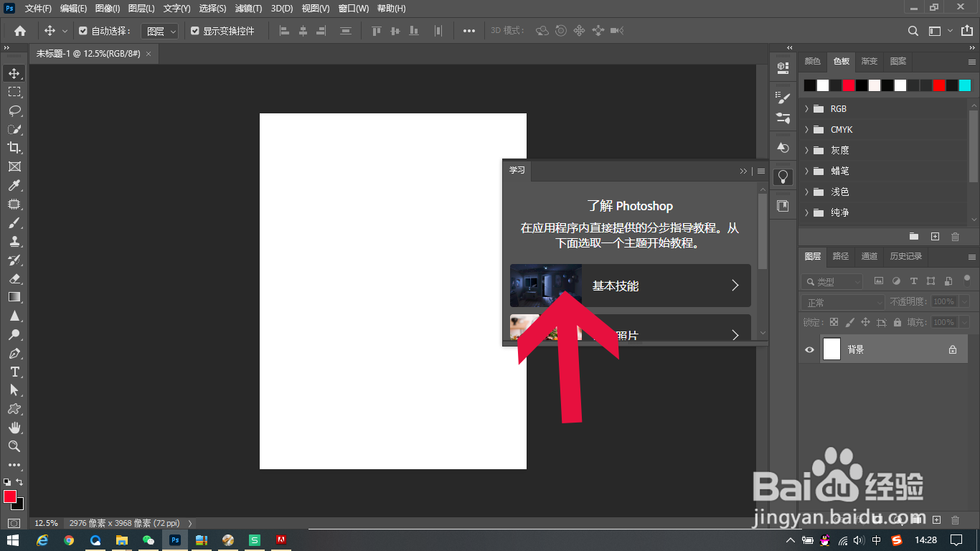
Task: Select the Quick Selection tool
Action: pyautogui.click(x=14, y=129)
